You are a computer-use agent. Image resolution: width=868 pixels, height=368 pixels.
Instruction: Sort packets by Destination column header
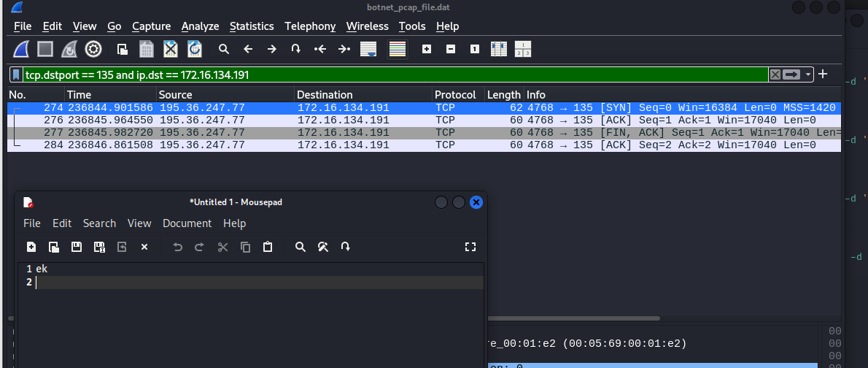click(364, 95)
